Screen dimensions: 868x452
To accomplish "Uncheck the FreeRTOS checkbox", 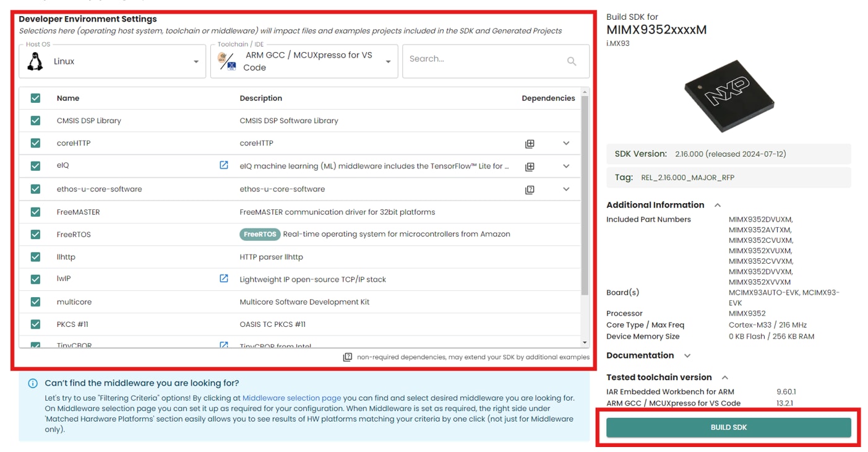I will (35, 235).
